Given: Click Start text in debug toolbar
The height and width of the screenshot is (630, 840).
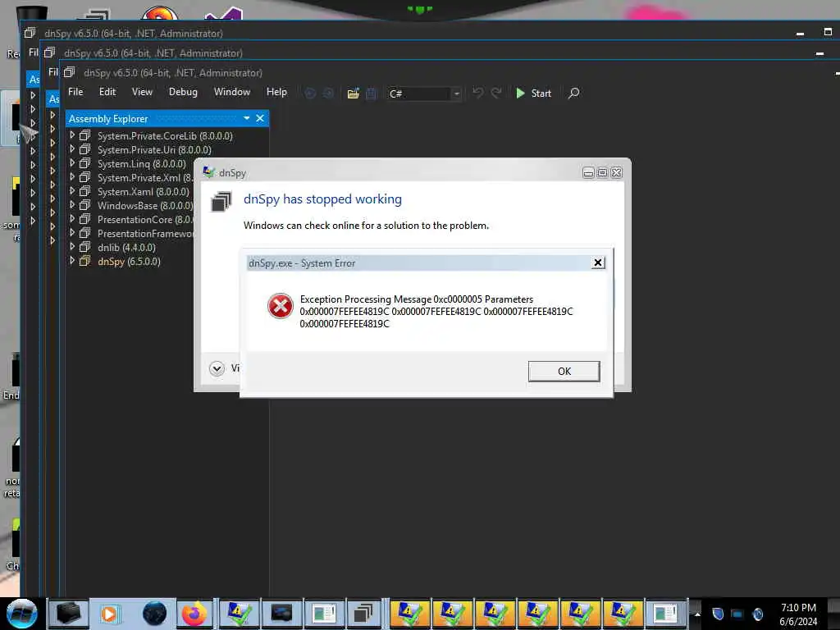Looking at the screenshot, I should 541,94.
